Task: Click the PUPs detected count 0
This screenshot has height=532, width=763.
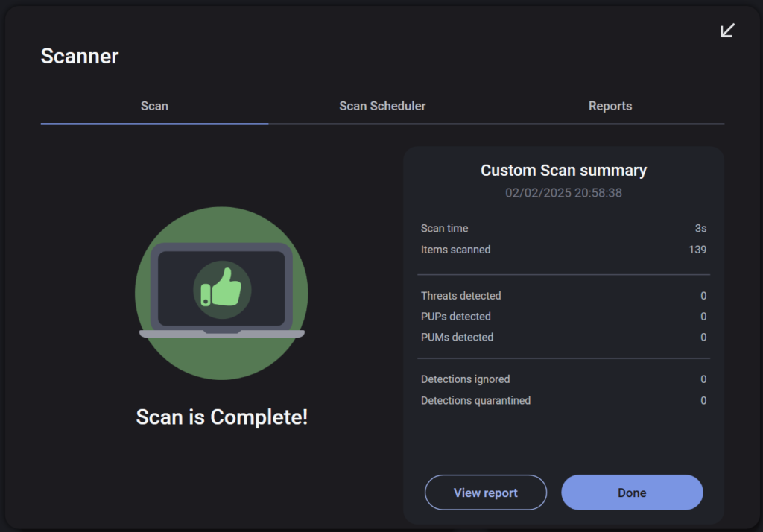Action: click(x=703, y=317)
